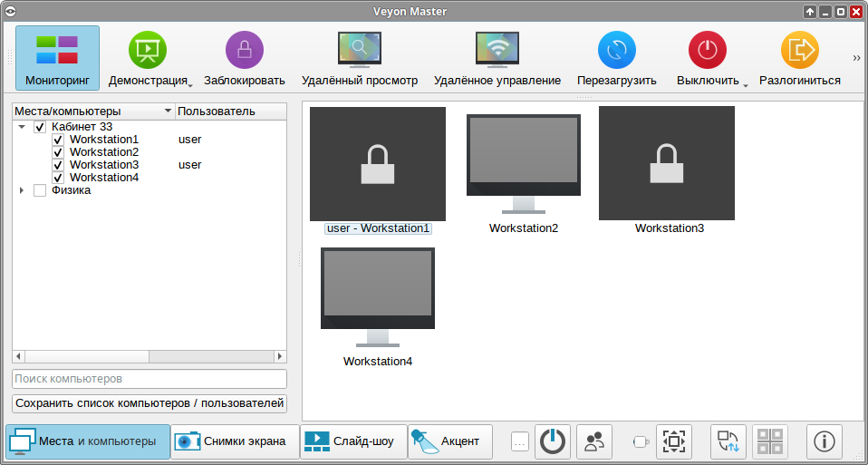The image size is (868, 465).
Task: Click the red Выключить power icon
Action: [708, 50]
